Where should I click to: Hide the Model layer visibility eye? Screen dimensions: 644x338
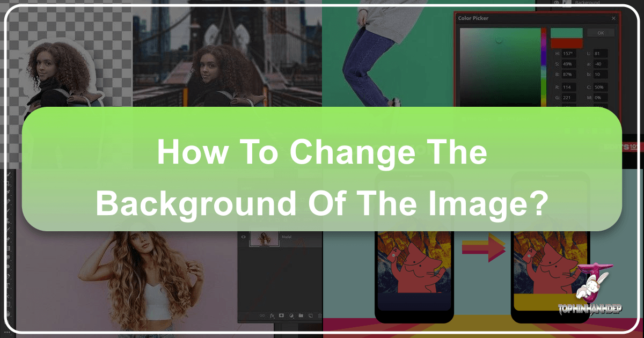pos(243,237)
